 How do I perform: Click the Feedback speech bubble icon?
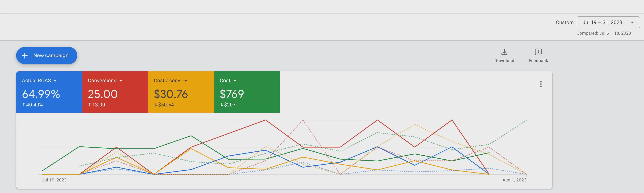point(538,52)
